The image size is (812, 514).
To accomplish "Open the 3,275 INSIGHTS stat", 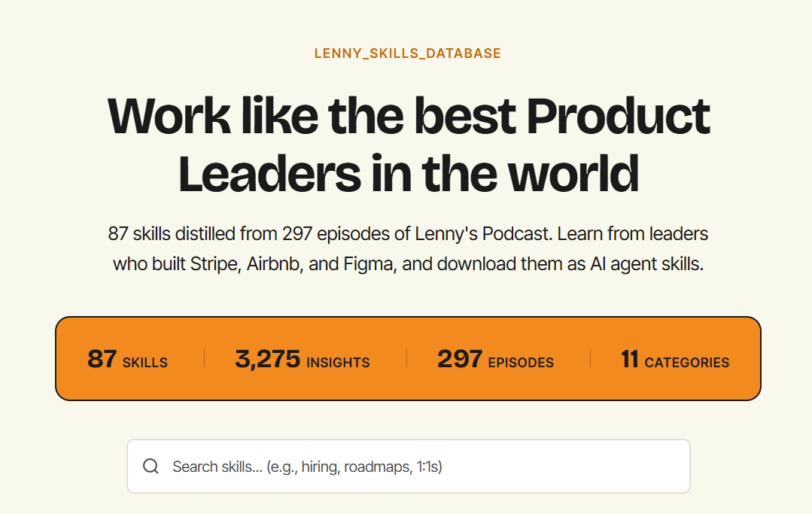I will (x=302, y=359).
